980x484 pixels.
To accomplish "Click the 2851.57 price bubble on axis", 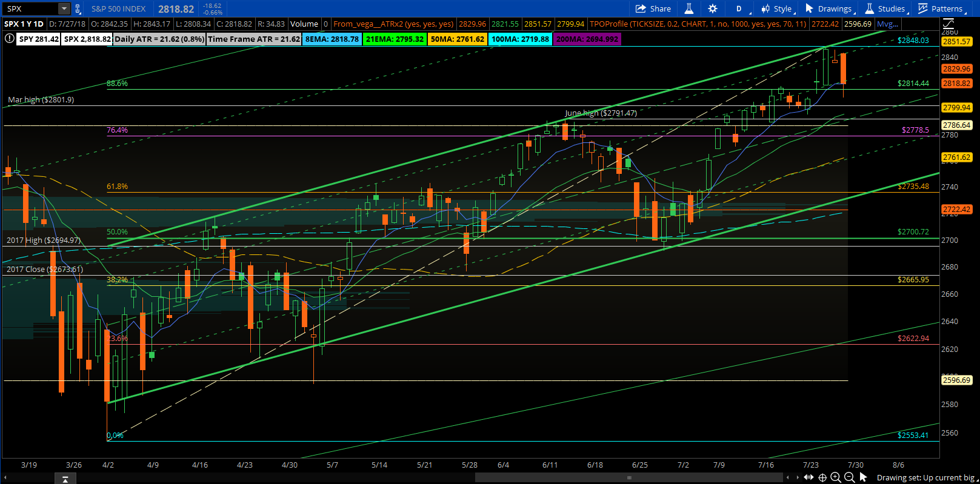I will click(x=956, y=42).
